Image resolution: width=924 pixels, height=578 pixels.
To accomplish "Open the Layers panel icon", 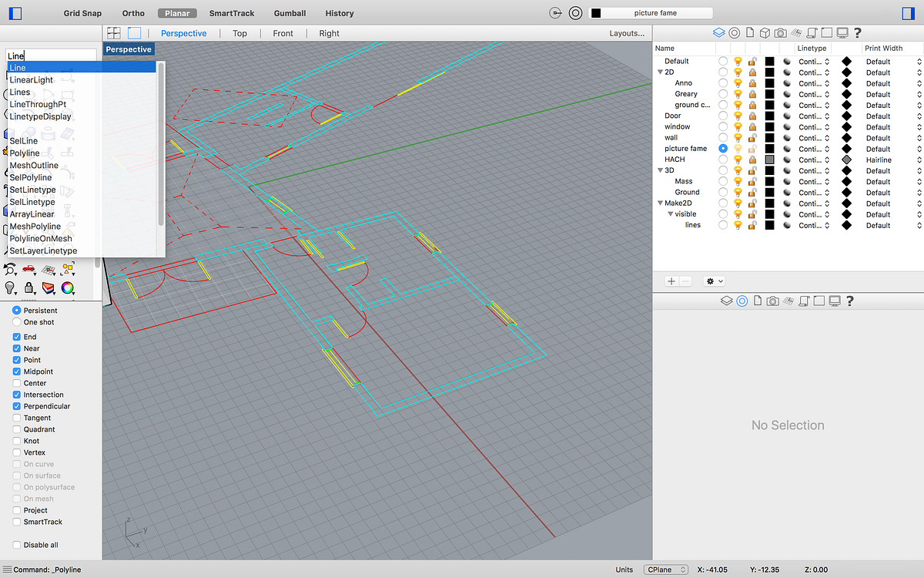I will pos(719,32).
